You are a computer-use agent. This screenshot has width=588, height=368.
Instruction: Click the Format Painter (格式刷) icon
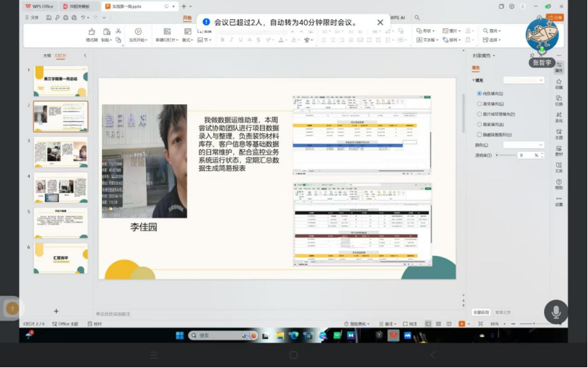pos(92,32)
